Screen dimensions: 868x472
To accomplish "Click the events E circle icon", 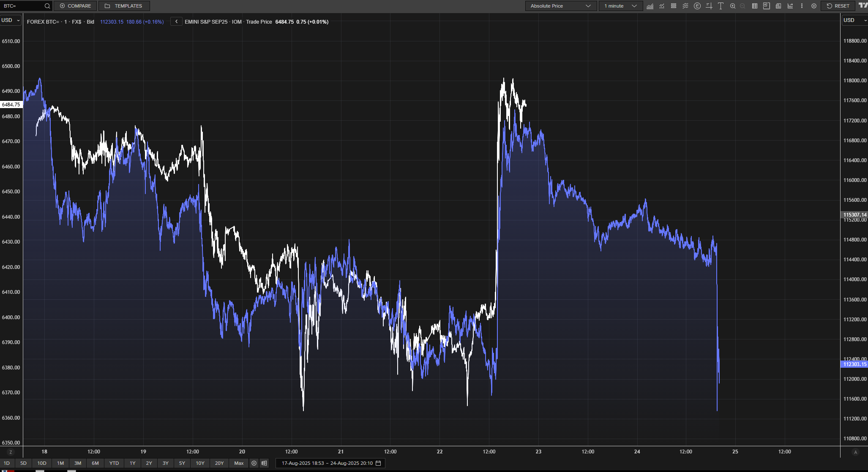I will 697,6.
